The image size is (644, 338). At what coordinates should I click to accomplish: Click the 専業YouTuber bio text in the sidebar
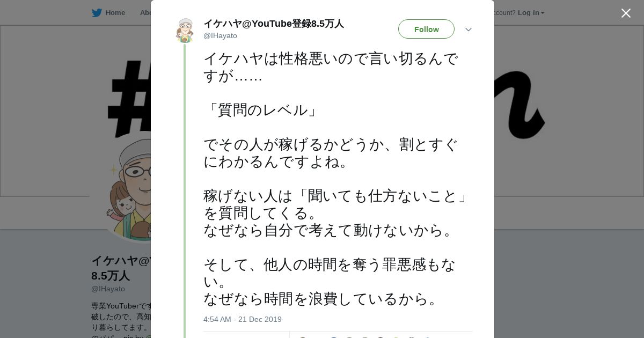point(121,306)
